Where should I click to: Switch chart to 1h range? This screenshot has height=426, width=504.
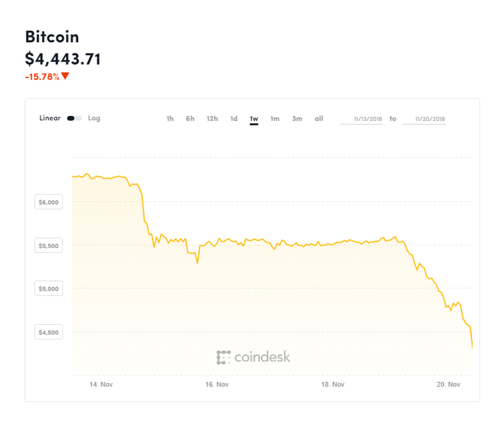pyautogui.click(x=170, y=119)
